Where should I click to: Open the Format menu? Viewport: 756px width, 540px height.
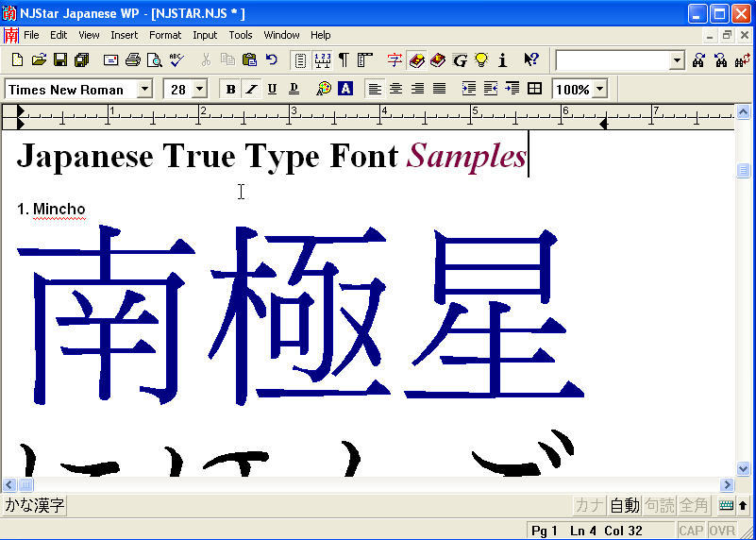(164, 35)
